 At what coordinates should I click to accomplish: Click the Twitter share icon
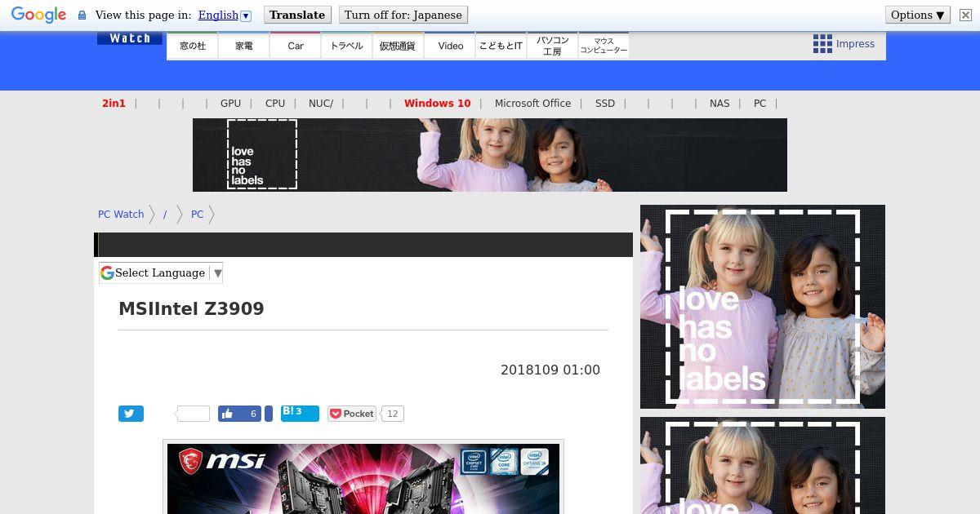coord(131,414)
